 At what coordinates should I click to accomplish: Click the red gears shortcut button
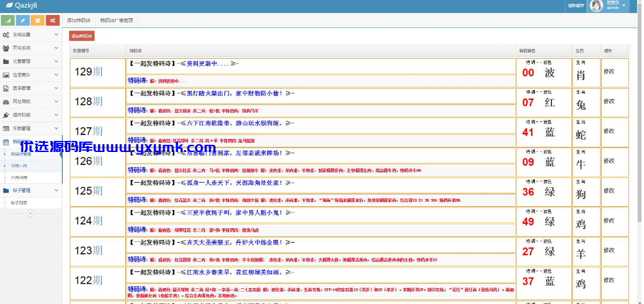[53, 20]
